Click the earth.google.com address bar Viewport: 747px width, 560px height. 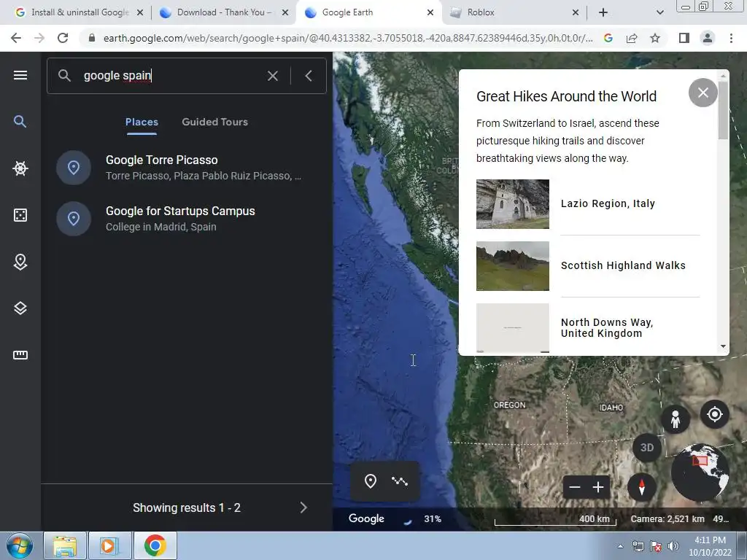348,38
